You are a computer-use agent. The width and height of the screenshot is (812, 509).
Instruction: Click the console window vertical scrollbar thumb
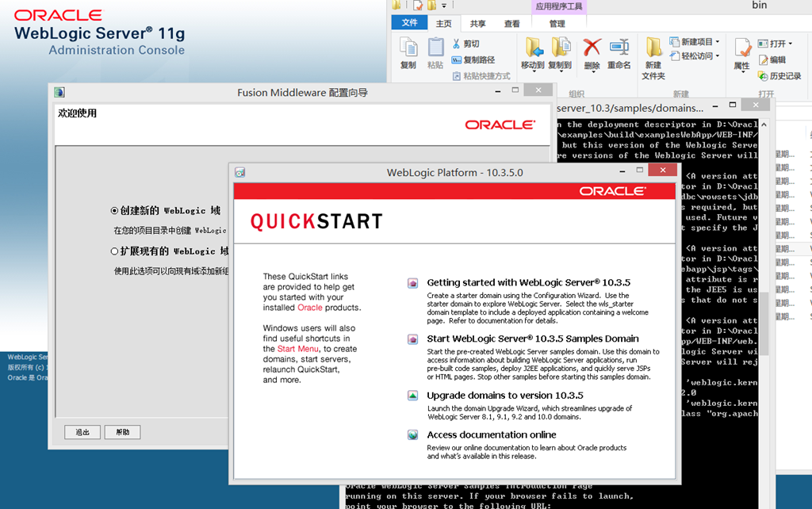tap(764, 325)
